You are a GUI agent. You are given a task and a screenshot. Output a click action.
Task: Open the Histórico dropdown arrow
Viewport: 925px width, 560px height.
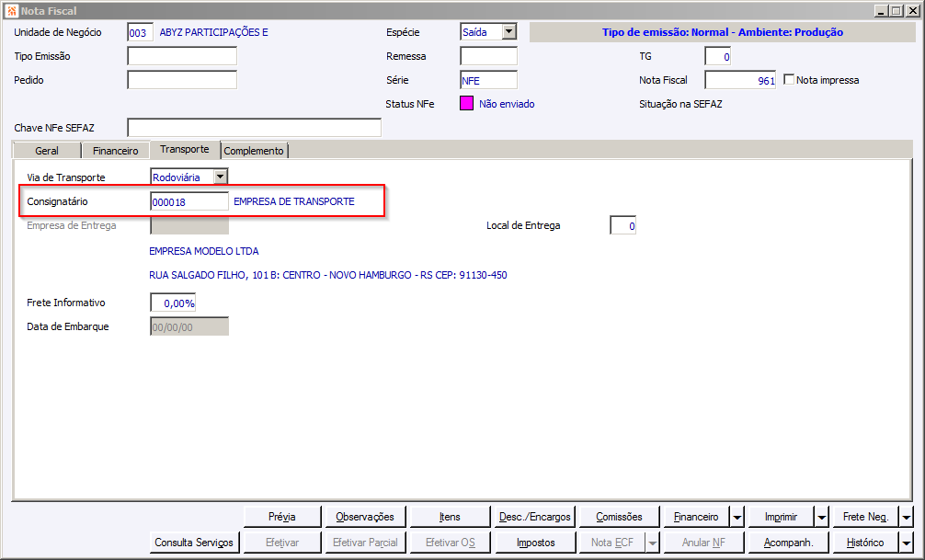tap(906, 543)
